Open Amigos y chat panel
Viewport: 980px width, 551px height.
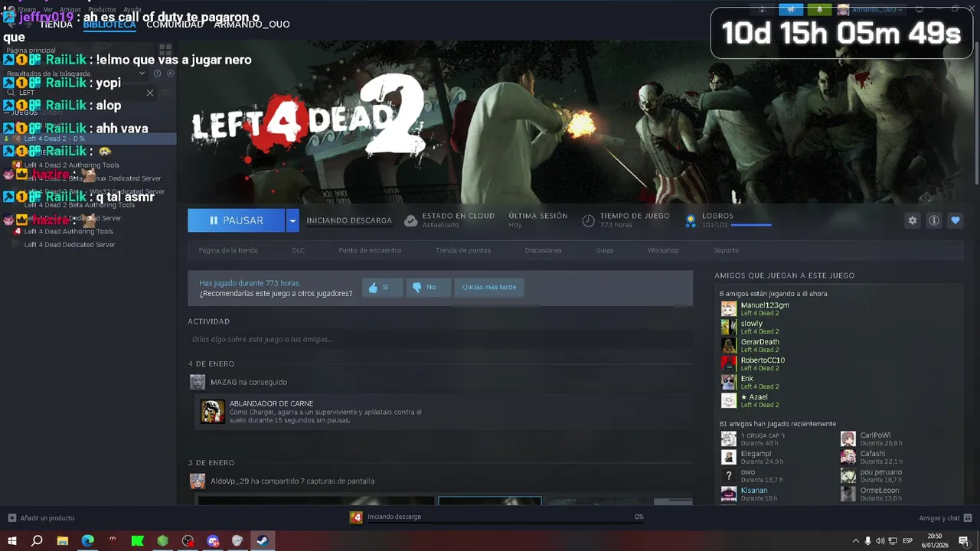tap(946, 518)
